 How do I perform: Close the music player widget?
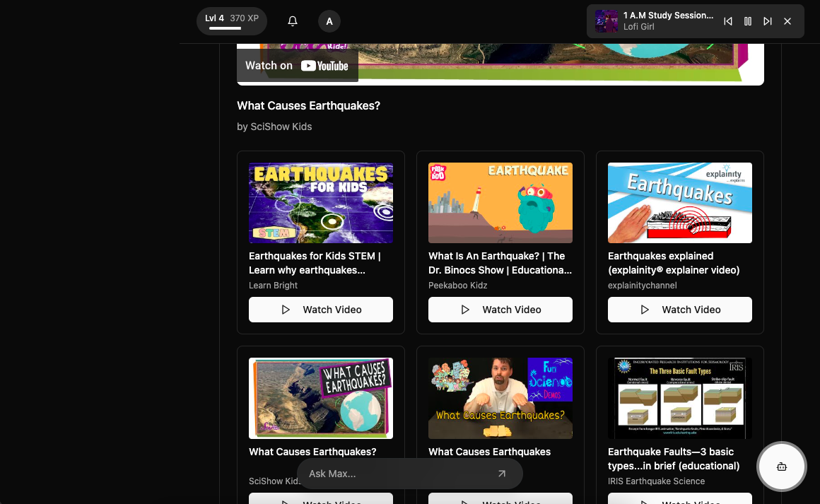coord(787,21)
